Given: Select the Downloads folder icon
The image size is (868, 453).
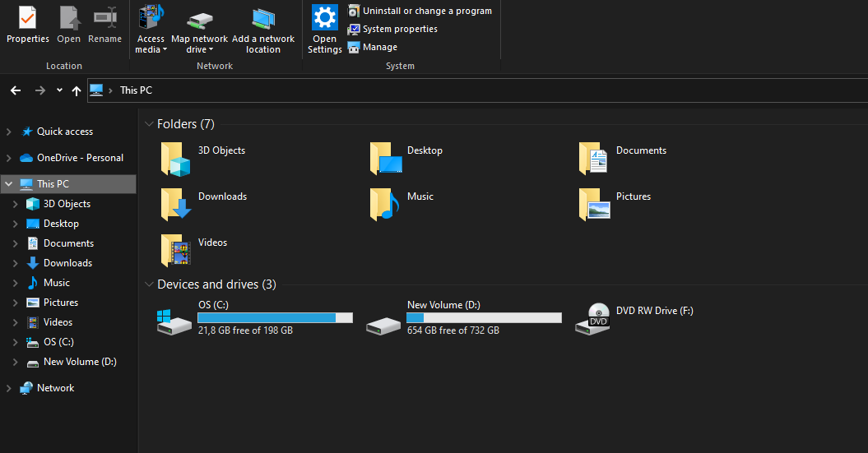Looking at the screenshot, I should coord(175,204).
